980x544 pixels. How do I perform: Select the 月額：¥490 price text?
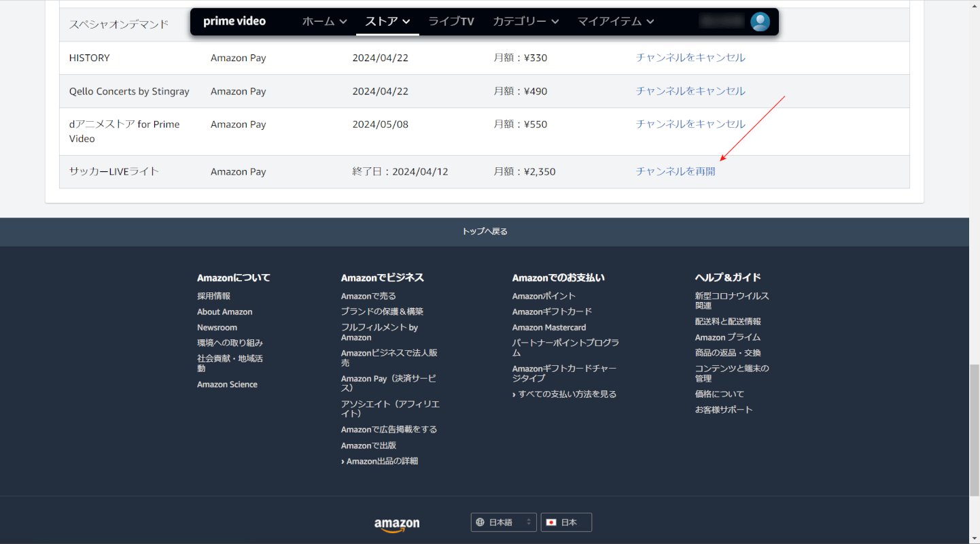(x=521, y=91)
